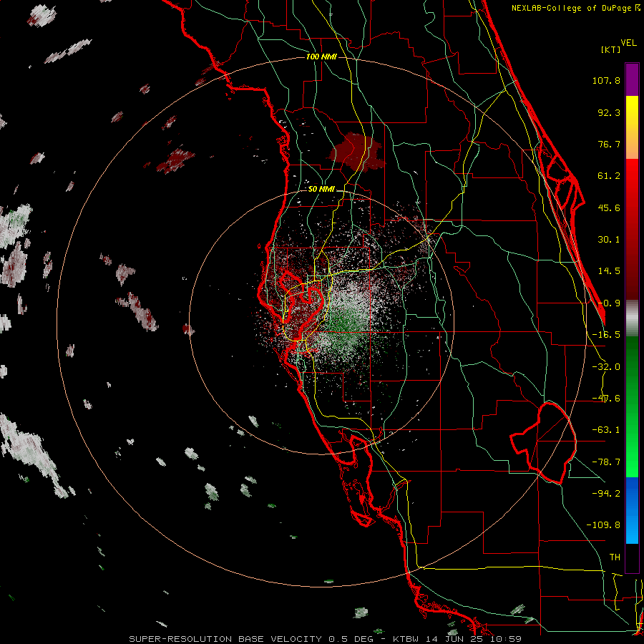Click the 100 NMI range ring label
The width and height of the screenshot is (644, 644).
coord(321,57)
